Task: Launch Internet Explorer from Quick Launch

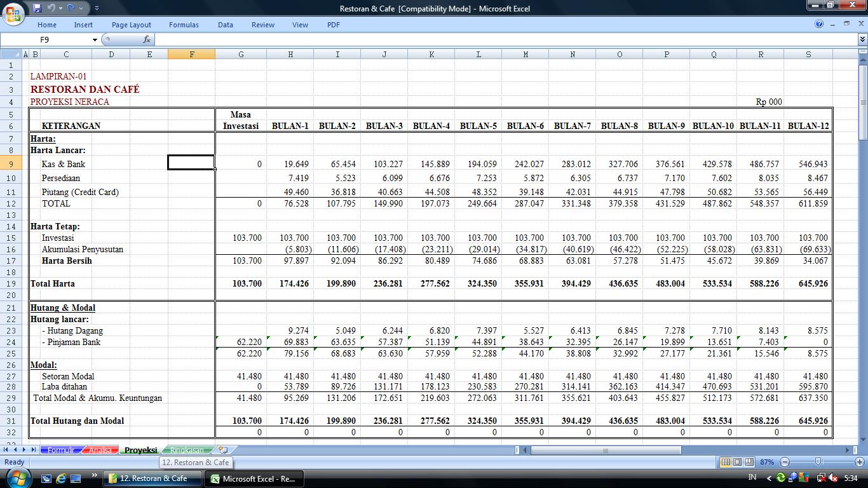Action: pos(62,478)
